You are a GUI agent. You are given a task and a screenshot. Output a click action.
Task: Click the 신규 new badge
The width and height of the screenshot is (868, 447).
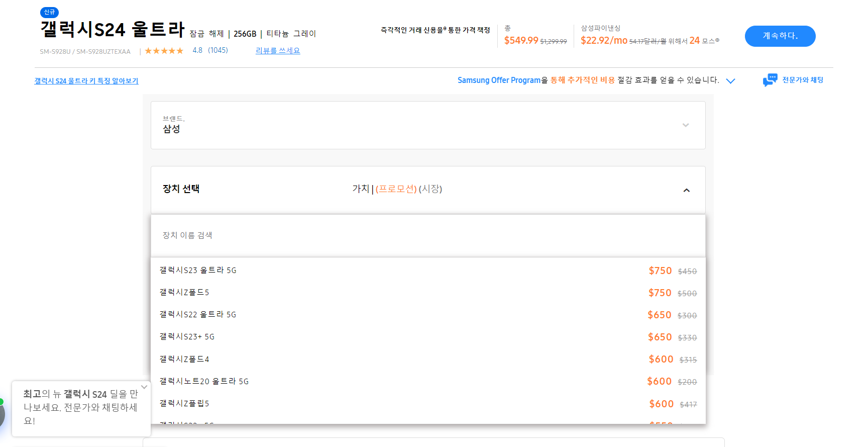coord(49,12)
